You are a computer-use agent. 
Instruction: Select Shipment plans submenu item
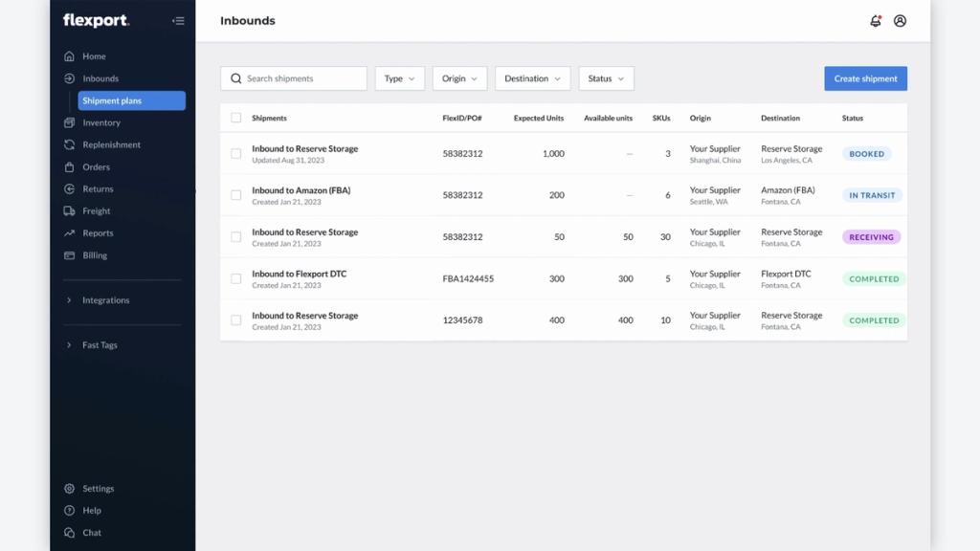tap(132, 100)
